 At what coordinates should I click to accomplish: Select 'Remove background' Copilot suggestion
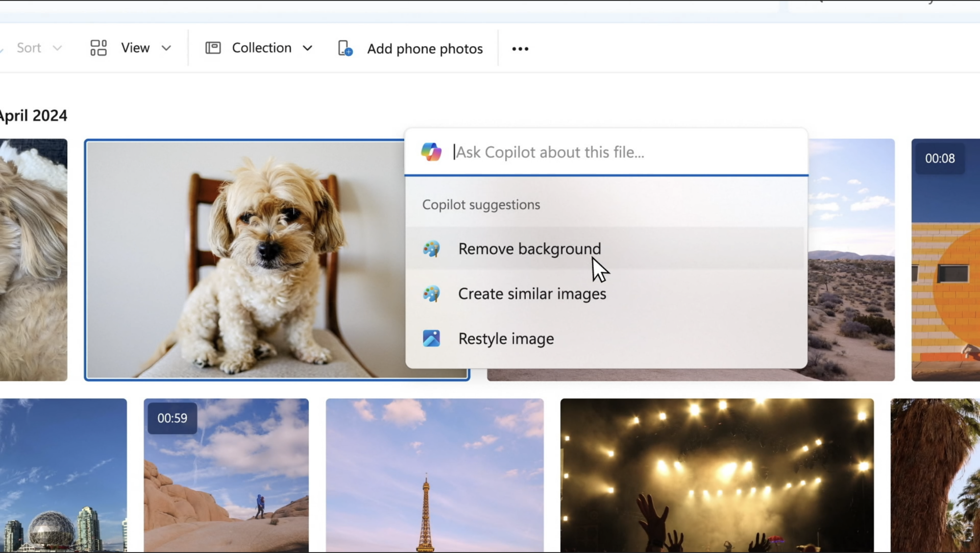pos(529,248)
